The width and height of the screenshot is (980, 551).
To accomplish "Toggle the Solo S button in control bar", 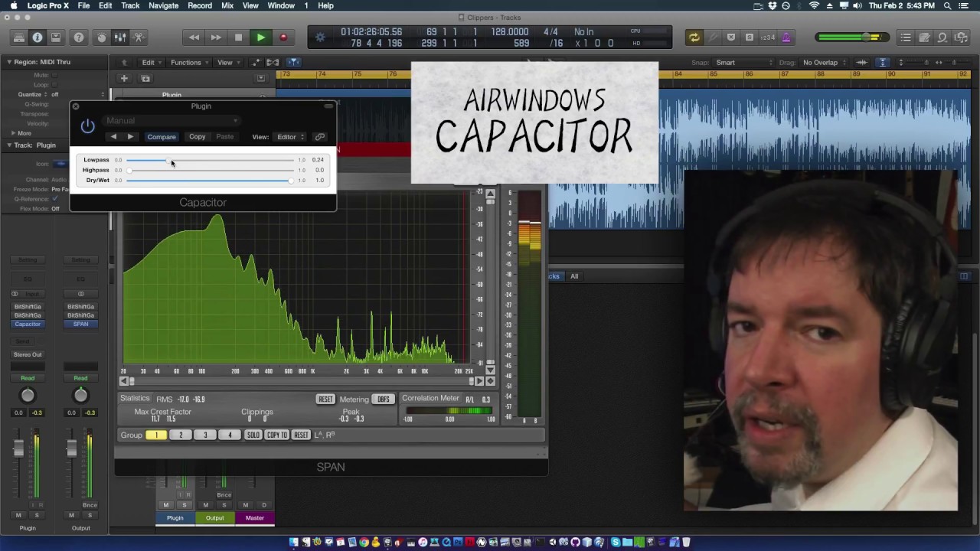I will point(749,37).
